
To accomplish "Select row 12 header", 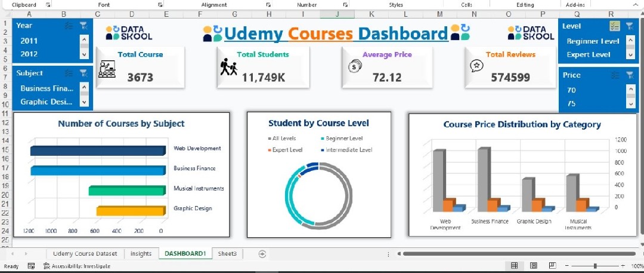I will point(5,122).
